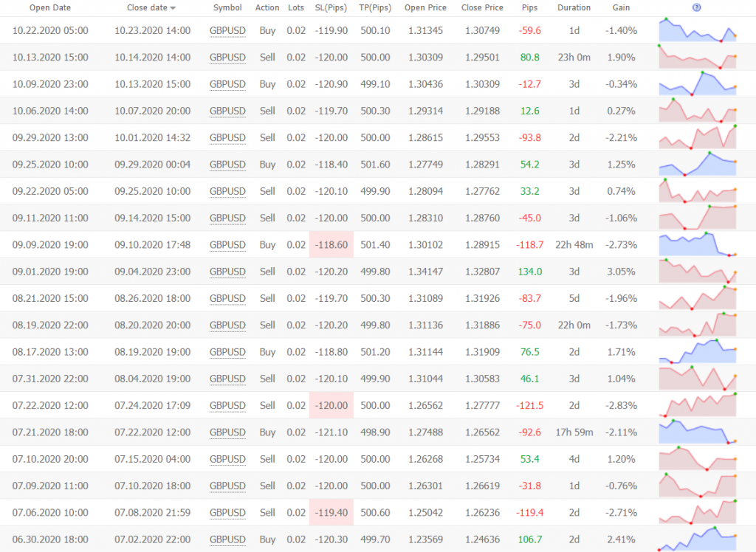View mini chart of 06.30.2020 buy trade
The height and width of the screenshot is (552, 756).
[697, 539]
